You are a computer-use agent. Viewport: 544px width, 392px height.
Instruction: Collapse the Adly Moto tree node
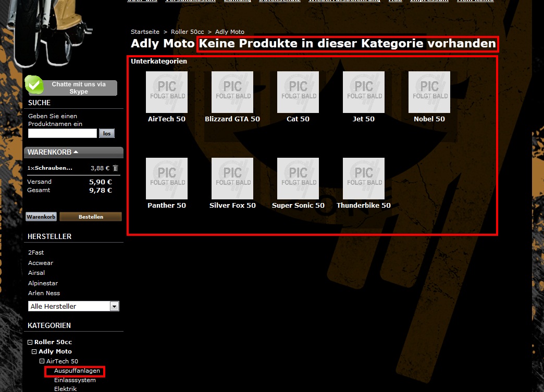tap(34, 351)
